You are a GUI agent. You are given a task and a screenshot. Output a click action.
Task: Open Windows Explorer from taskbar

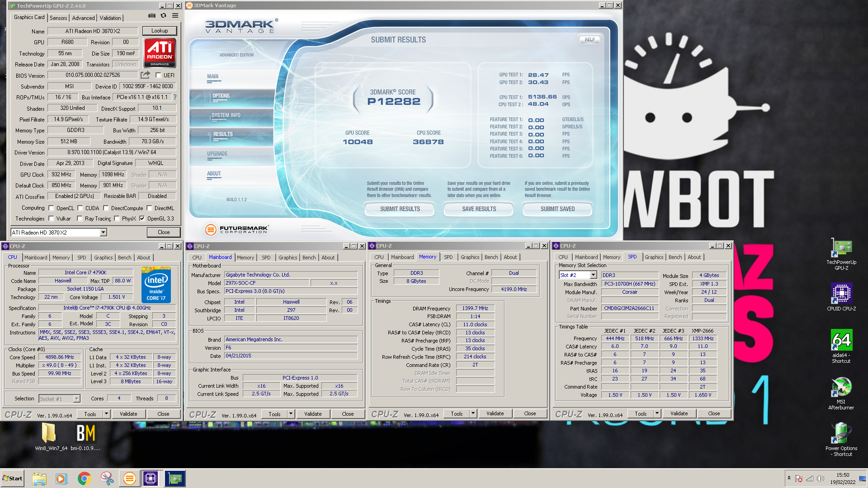39,479
